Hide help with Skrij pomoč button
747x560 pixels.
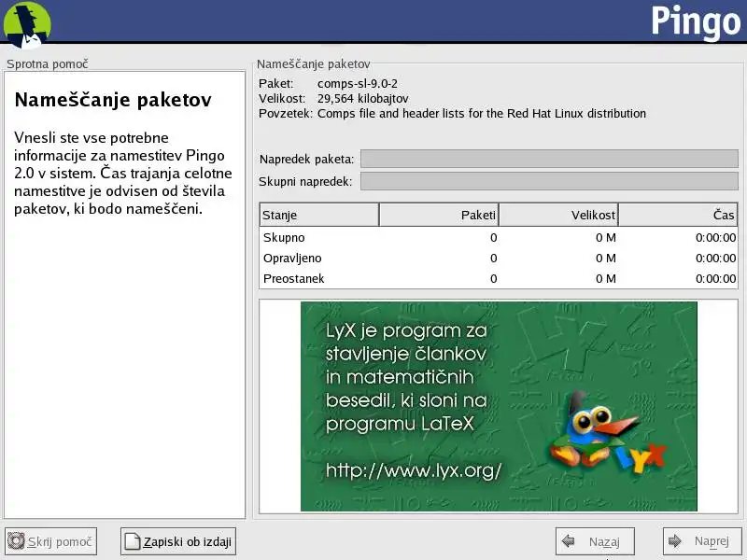[x=51, y=541]
